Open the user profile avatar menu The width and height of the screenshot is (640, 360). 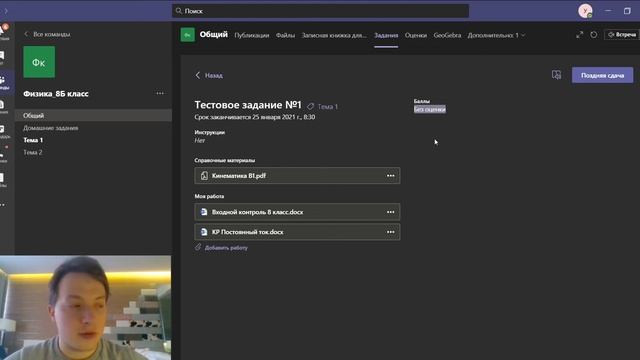(x=585, y=11)
